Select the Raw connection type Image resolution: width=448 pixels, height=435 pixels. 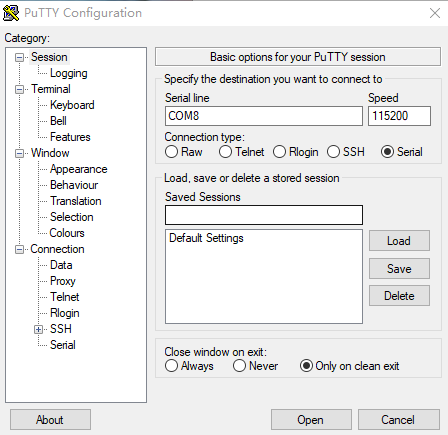[171, 152]
